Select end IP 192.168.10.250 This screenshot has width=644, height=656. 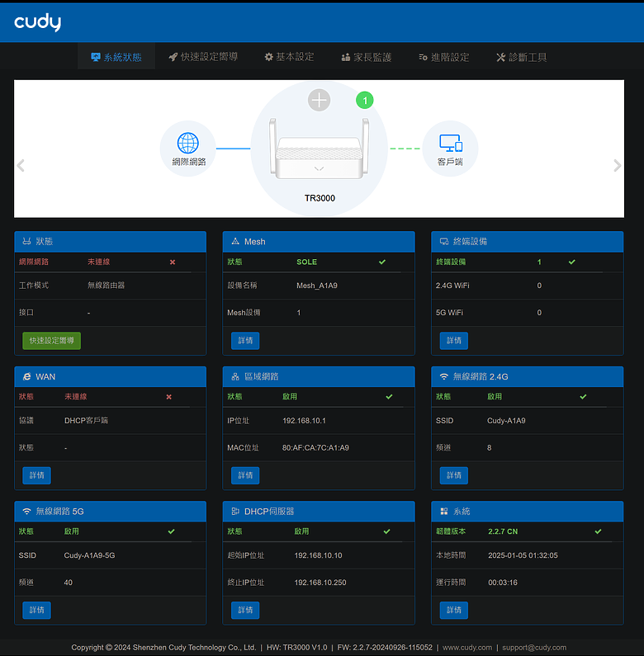(320, 583)
